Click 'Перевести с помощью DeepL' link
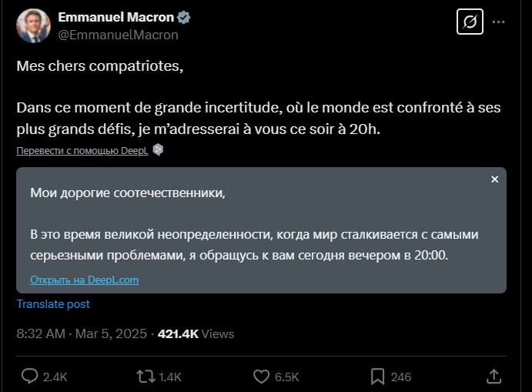532x392 pixels. tap(82, 151)
